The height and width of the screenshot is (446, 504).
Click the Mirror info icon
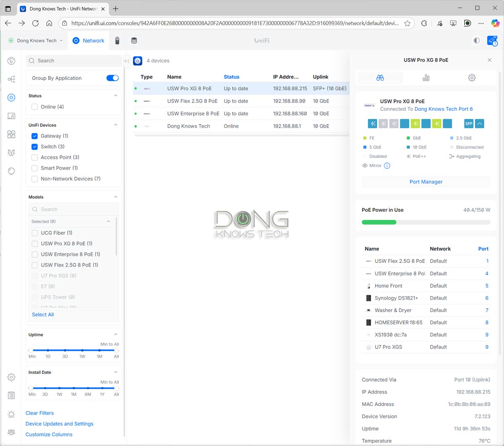387,165
